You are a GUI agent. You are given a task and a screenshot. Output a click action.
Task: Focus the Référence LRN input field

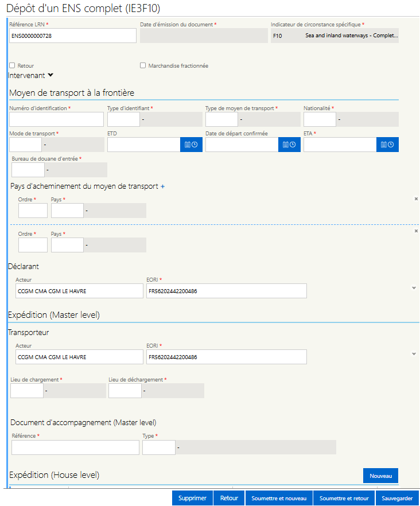73,36
